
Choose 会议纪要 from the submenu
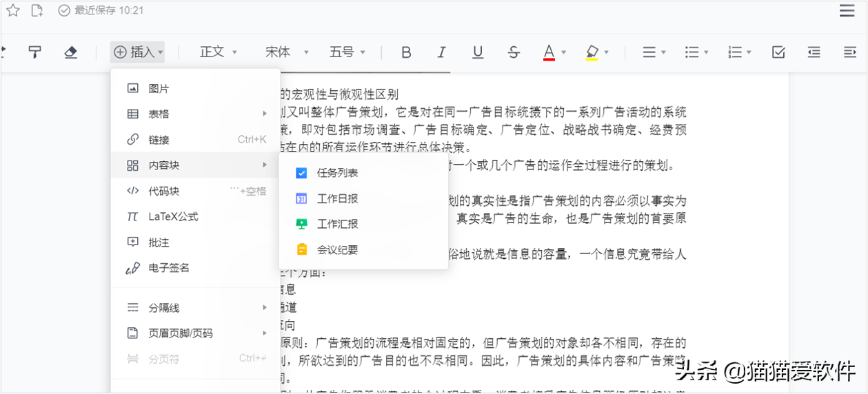click(x=337, y=249)
